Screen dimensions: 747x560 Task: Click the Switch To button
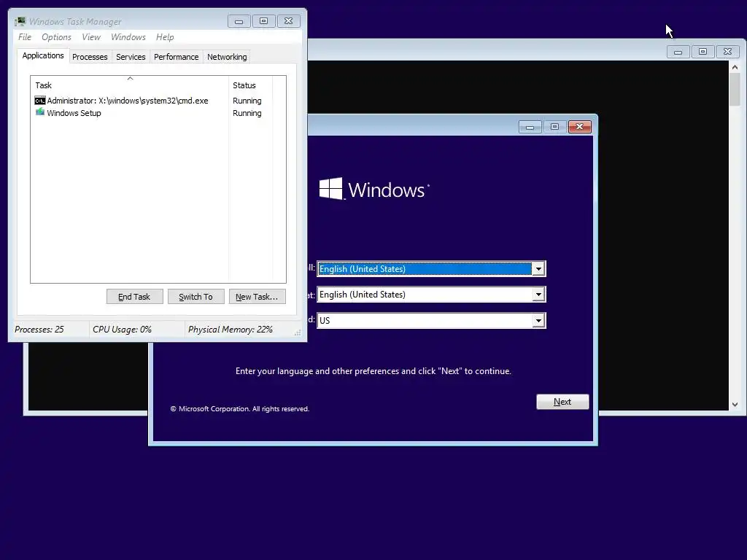point(196,297)
